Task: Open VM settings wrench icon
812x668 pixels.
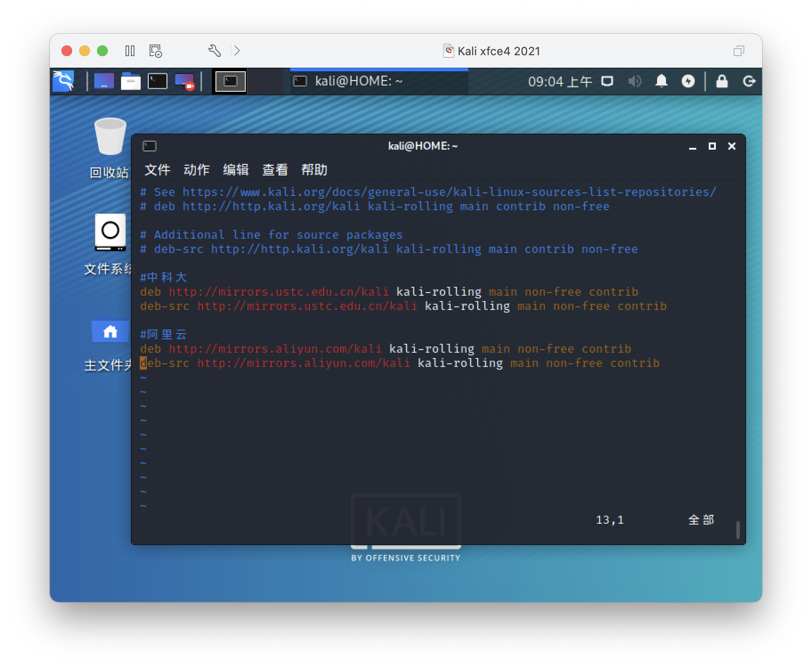Action: (215, 51)
